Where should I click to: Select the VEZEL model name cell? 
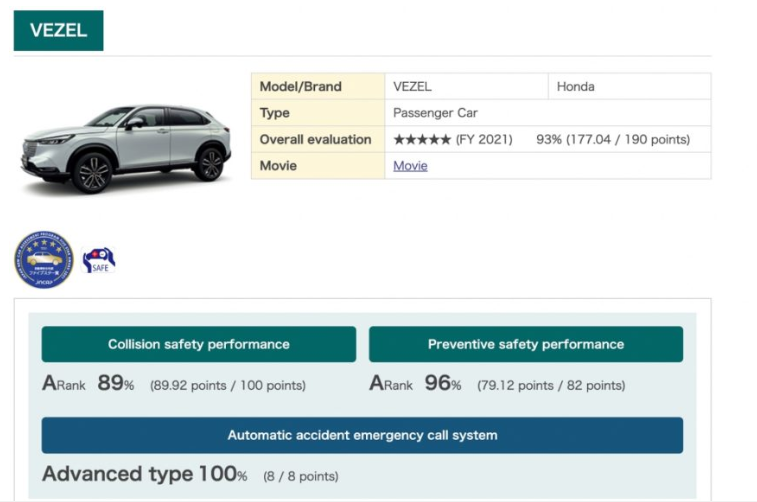pos(466,86)
